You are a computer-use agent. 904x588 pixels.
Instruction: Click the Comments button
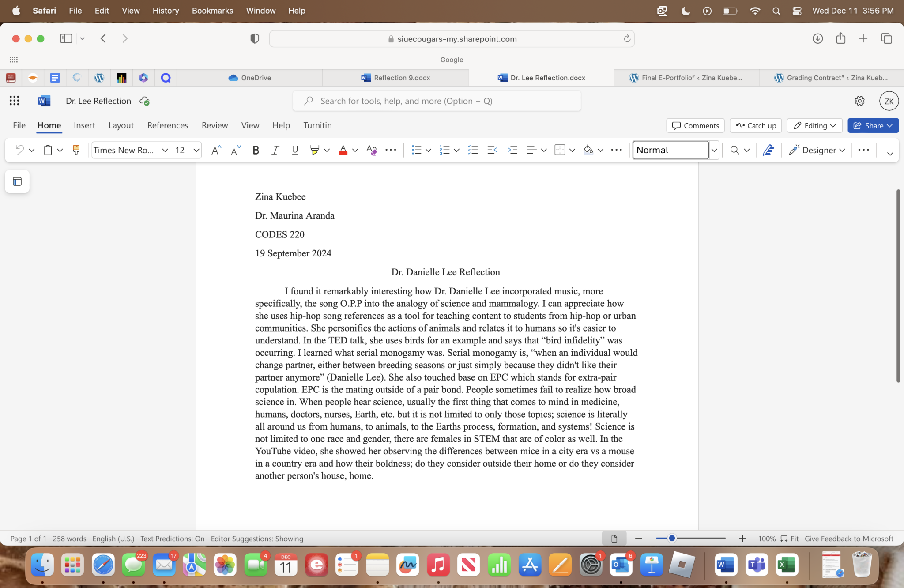tap(695, 125)
